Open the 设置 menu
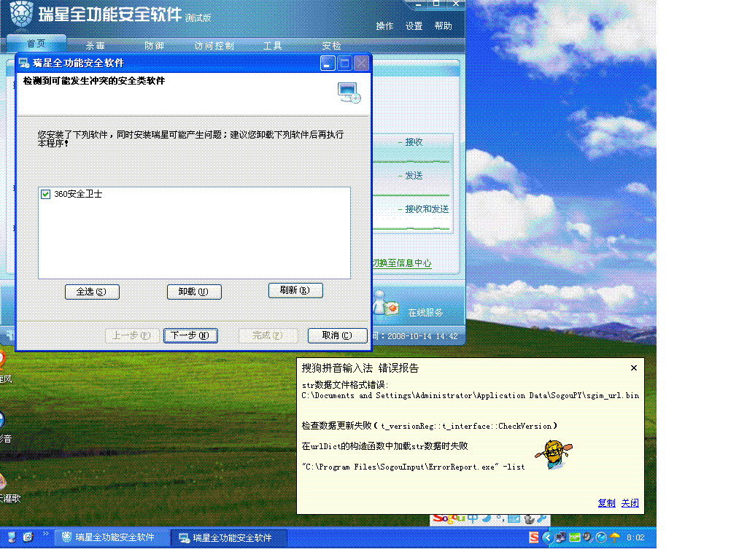The image size is (747, 560). [414, 26]
